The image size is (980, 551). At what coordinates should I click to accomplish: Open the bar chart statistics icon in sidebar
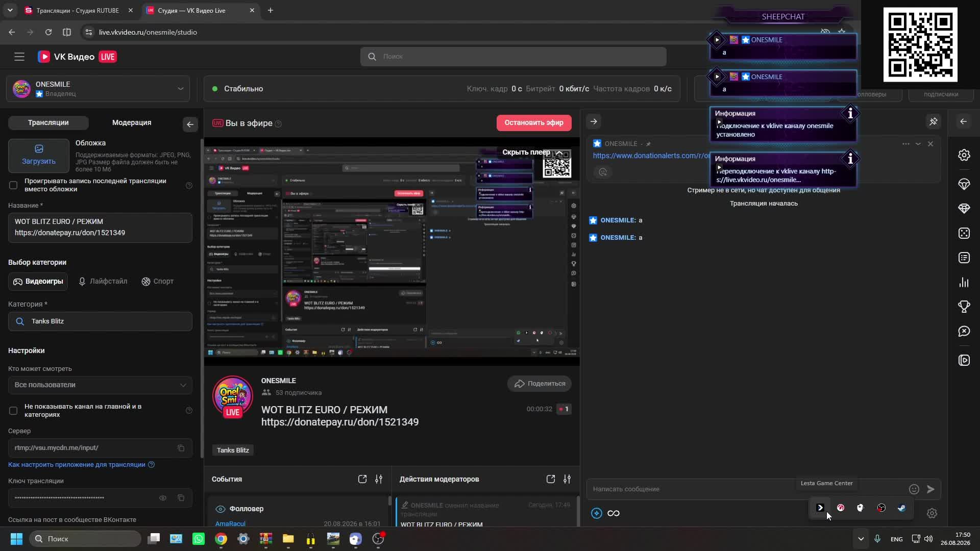(964, 282)
